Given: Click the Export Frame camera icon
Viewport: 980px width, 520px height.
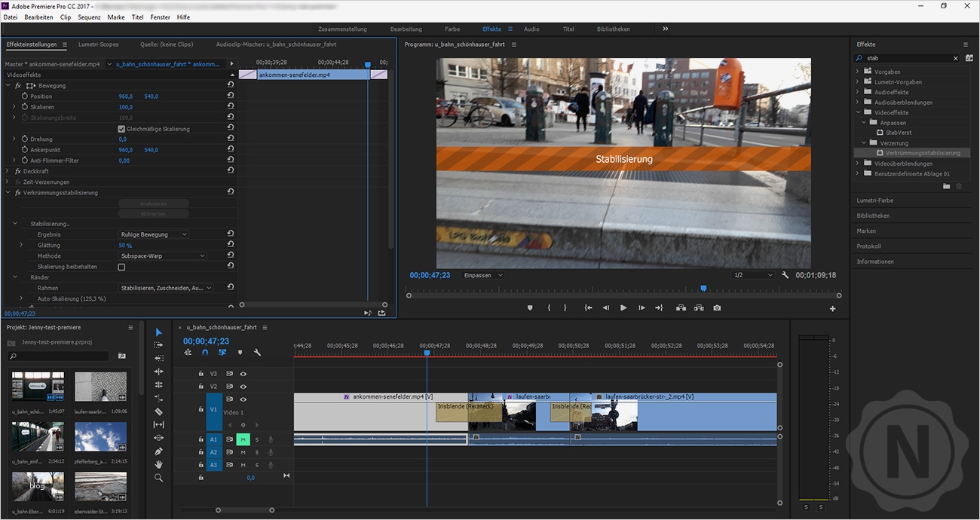Looking at the screenshot, I should coord(716,308).
